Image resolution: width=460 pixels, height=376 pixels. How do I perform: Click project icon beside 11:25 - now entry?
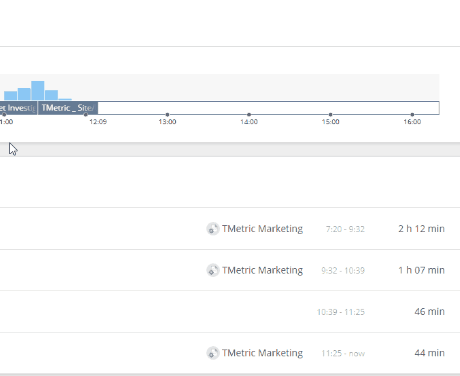(213, 353)
